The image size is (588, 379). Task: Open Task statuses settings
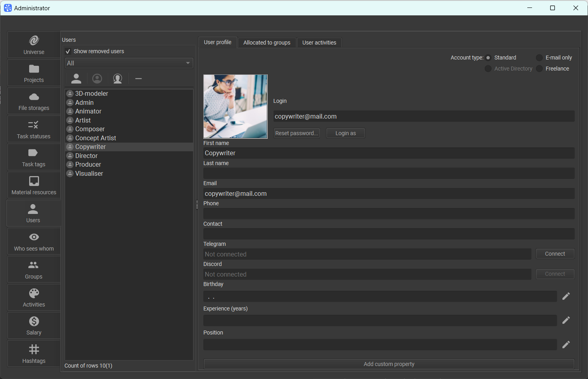pos(34,129)
